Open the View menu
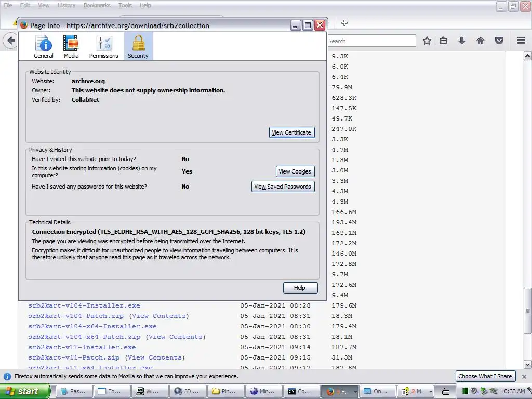This screenshot has height=399, width=532. [44, 5]
